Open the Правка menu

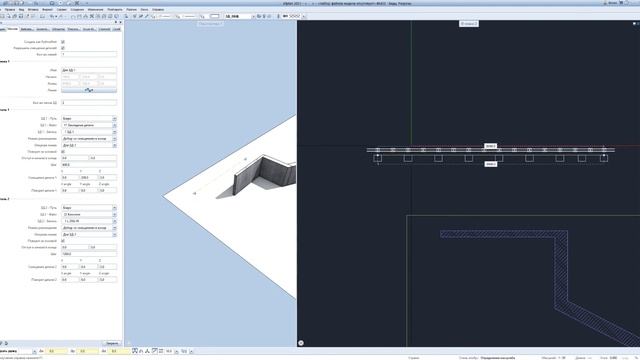[10, 9]
